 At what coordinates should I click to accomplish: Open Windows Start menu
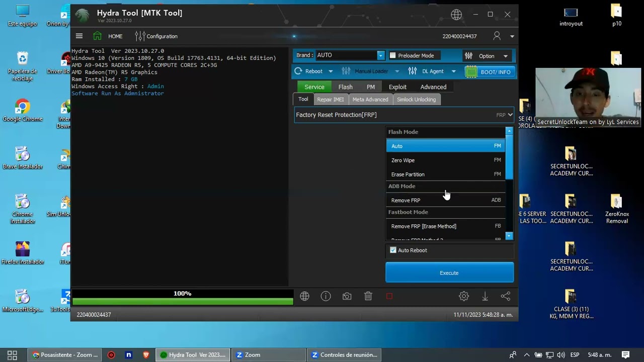[x=12, y=355]
